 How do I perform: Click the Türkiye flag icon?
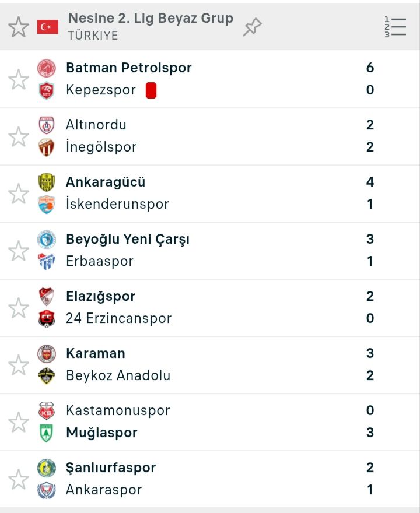(x=48, y=27)
